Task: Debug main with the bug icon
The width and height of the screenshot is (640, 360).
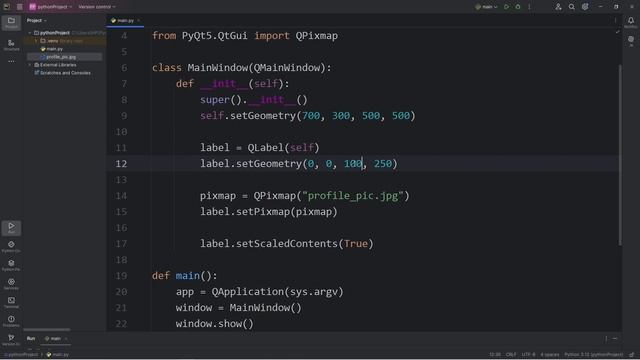Action: (x=518, y=7)
